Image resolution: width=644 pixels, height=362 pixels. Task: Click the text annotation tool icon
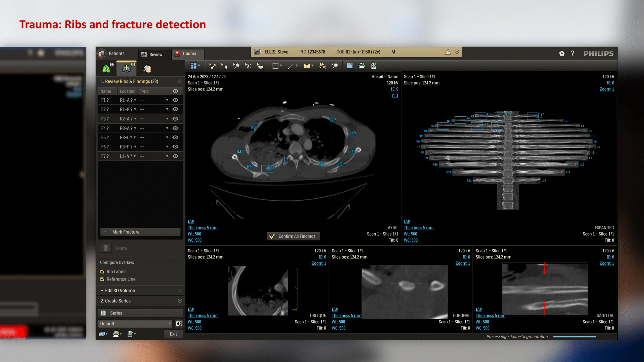click(307, 66)
